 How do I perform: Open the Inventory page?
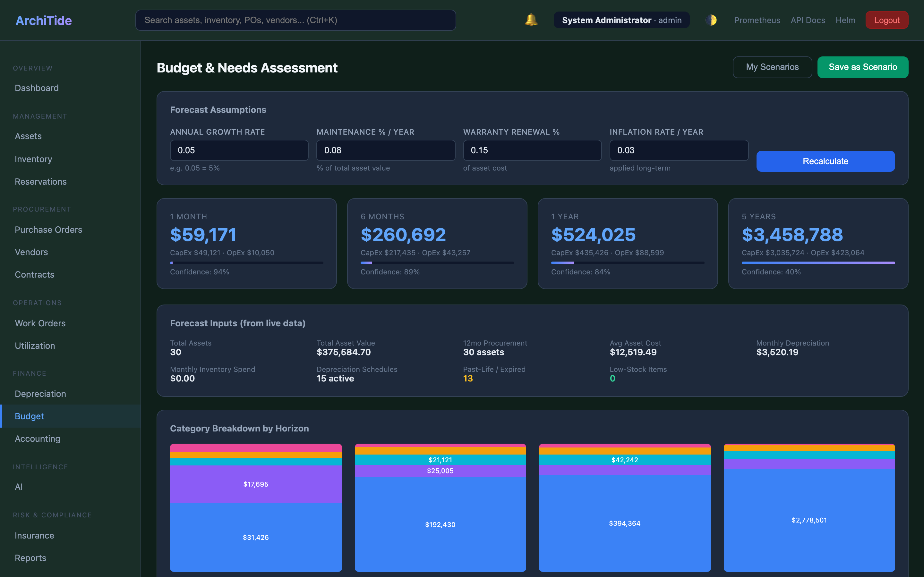tap(33, 159)
